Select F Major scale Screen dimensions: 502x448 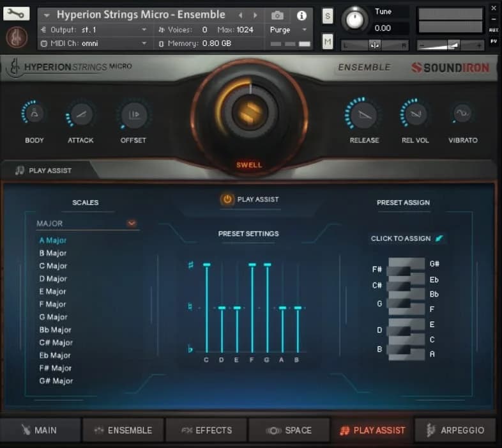tap(52, 304)
